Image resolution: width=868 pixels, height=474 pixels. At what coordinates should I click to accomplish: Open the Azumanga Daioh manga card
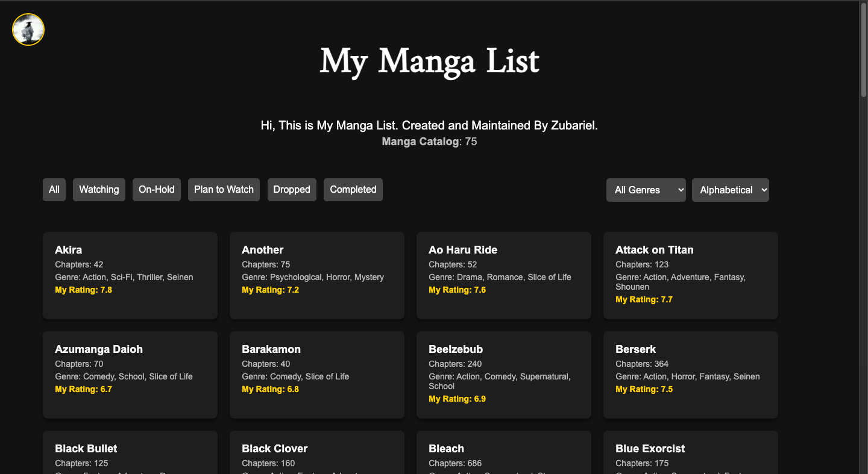point(130,375)
